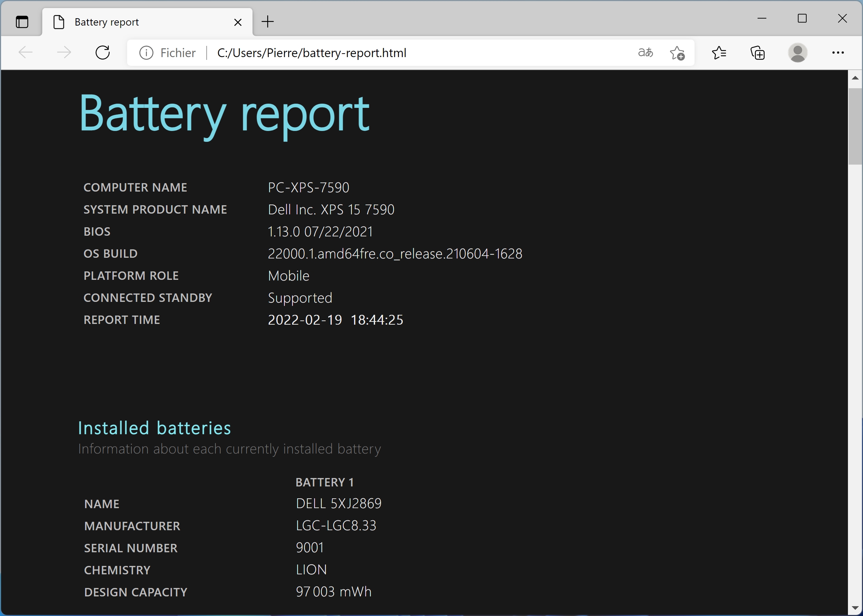Close the Battery report tab
Image resolution: width=863 pixels, height=616 pixels.
[238, 22]
